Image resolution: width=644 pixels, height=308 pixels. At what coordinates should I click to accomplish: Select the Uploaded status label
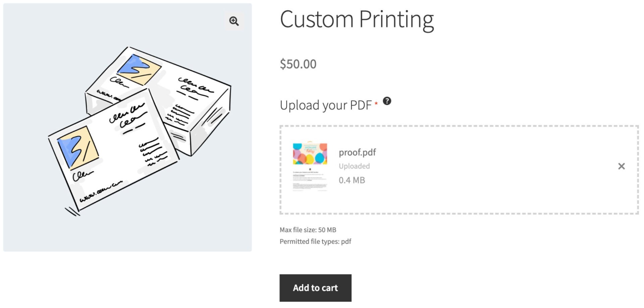355,166
